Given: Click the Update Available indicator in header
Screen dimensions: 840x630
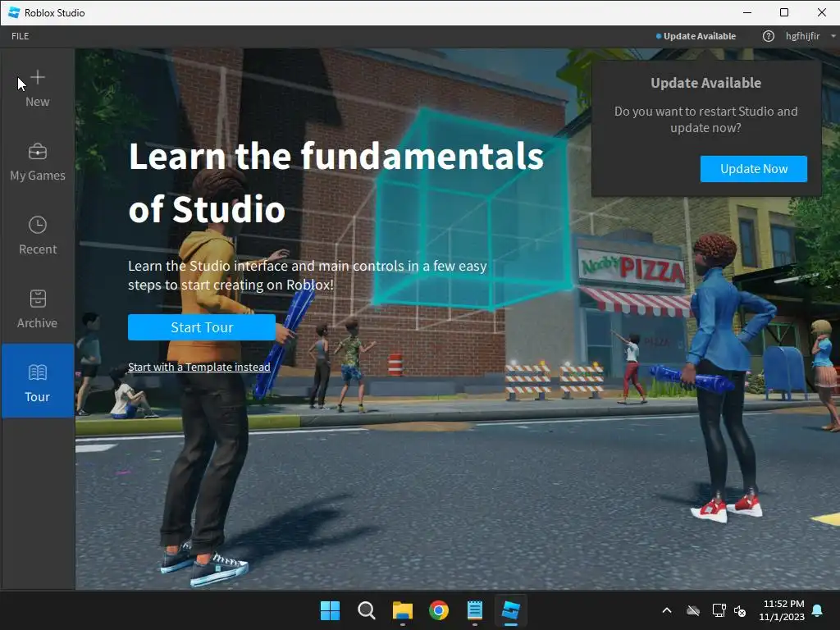Looking at the screenshot, I should [696, 36].
